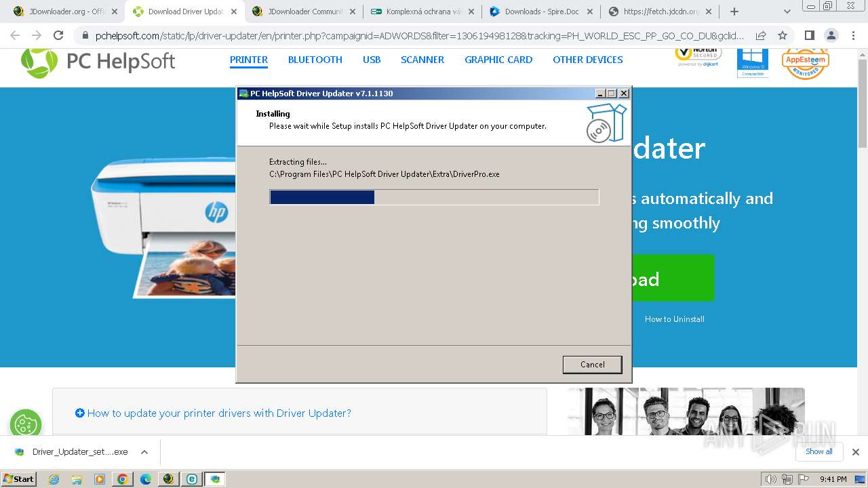Click the address bar lock icon
Image resolution: width=868 pixels, height=488 pixels.
(x=85, y=36)
